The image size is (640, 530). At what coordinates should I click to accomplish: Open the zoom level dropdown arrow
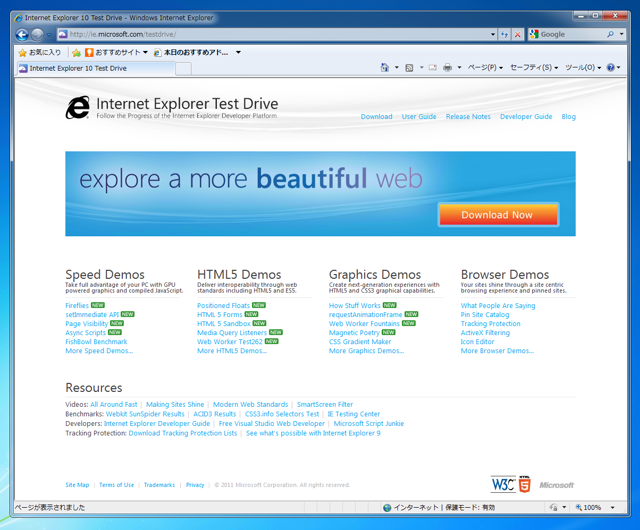tap(612, 508)
